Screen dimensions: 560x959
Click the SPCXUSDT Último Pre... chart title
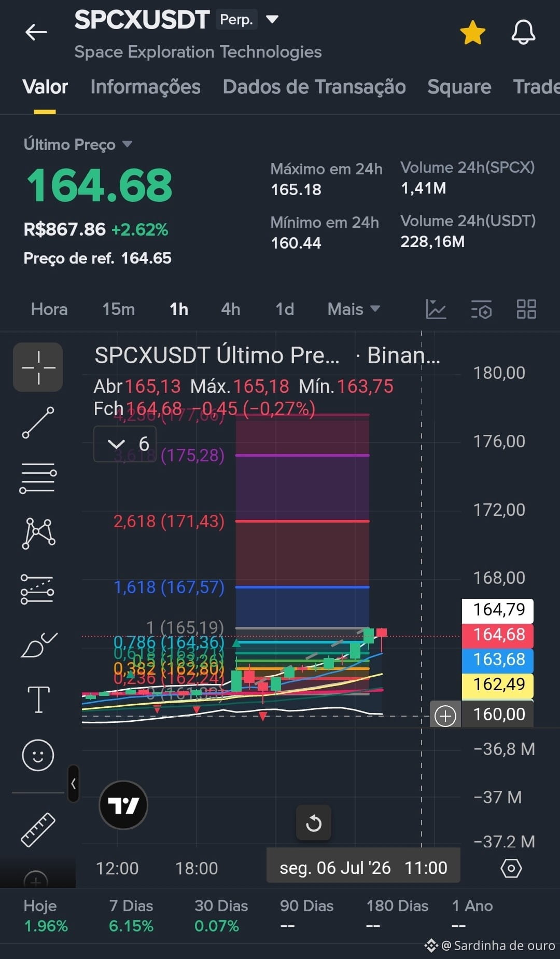pyautogui.click(x=217, y=355)
